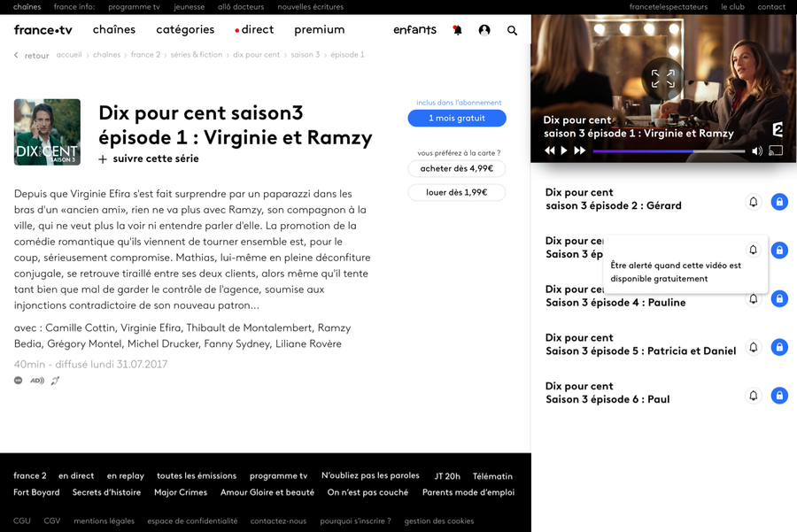Screen dimensions: 797x532
Task: Click the notifications bell in header
Action: pyautogui.click(x=457, y=30)
